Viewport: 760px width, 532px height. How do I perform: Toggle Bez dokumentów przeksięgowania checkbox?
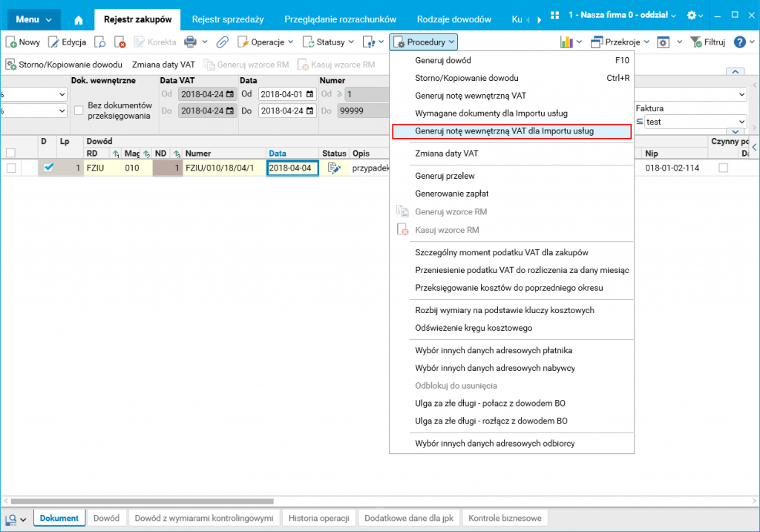[x=79, y=111]
